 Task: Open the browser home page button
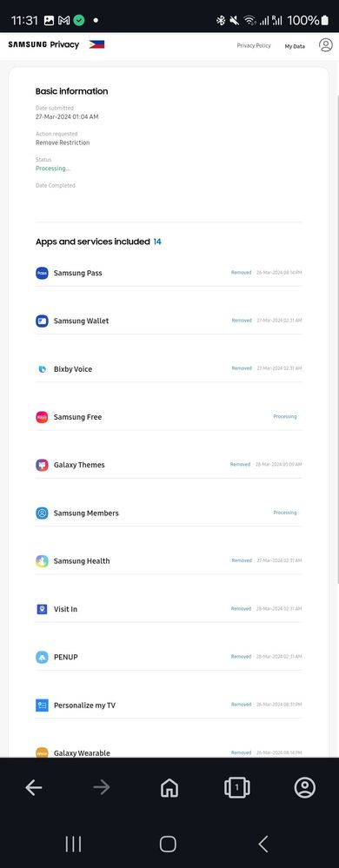[169, 788]
